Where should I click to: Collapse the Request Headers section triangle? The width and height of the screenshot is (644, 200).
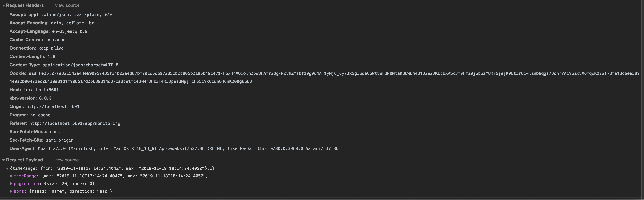click(x=3, y=6)
